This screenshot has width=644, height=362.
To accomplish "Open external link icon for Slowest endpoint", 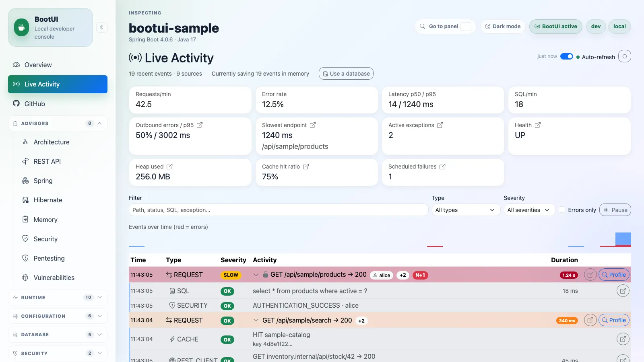I will coord(313,125).
